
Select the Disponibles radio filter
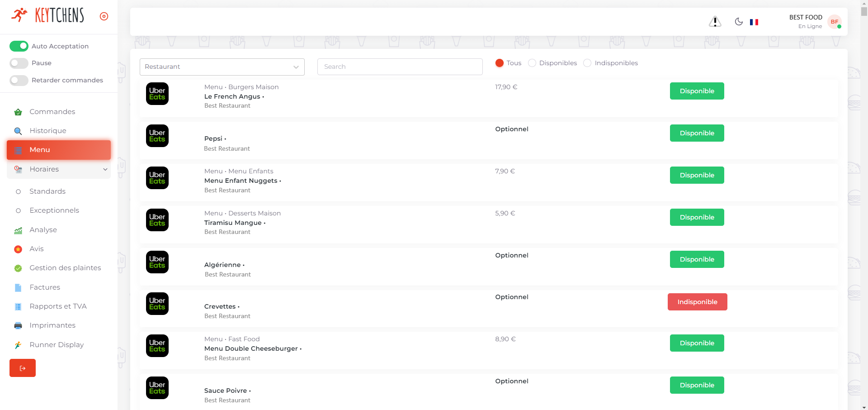[533, 63]
